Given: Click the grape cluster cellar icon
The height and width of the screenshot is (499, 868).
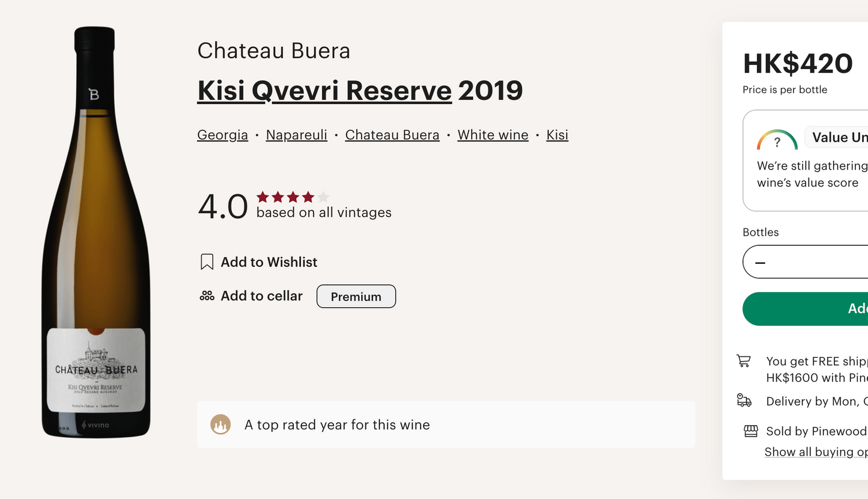Looking at the screenshot, I should [x=207, y=296].
